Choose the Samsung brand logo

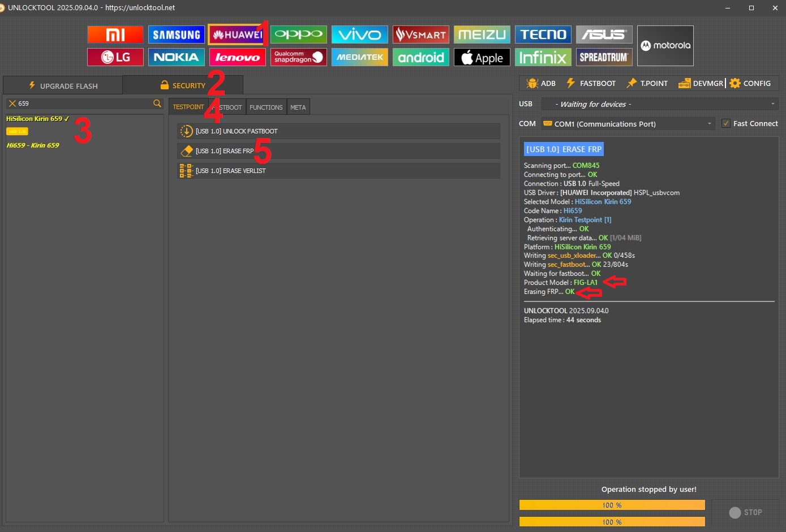(x=177, y=34)
